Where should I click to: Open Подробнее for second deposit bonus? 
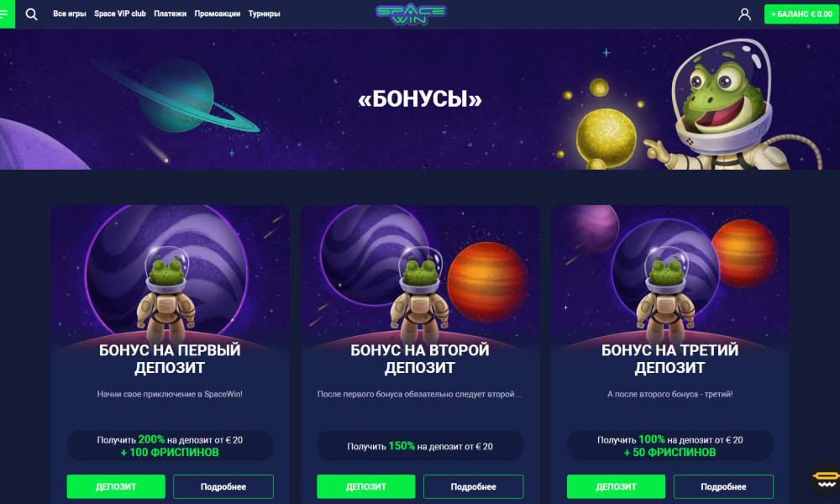pos(474,486)
